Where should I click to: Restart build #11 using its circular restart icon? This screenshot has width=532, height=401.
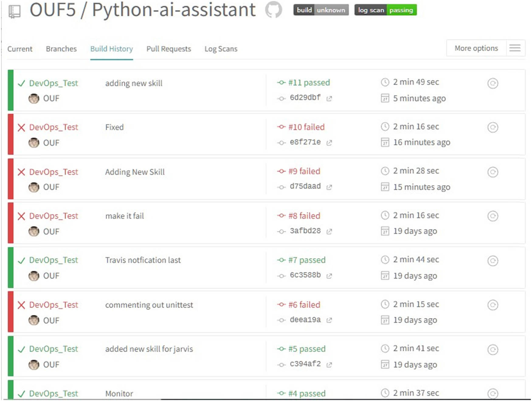[492, 83]
